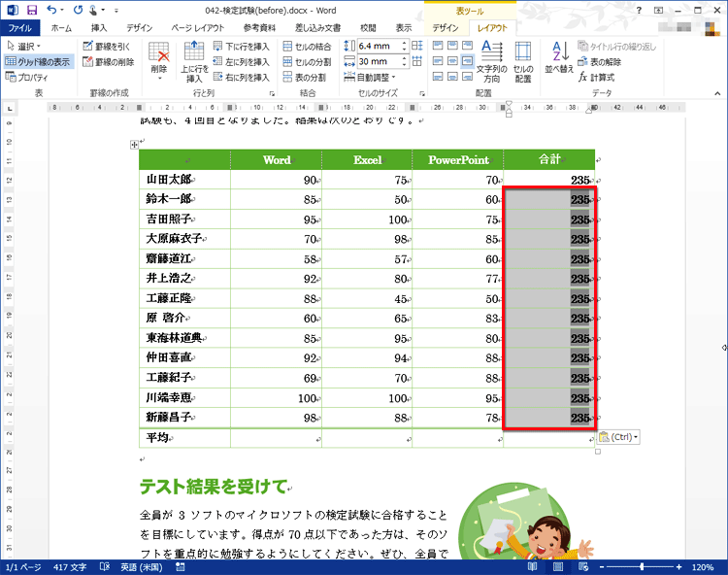Viewport: 728px width, 575px height.
Task: Click word count 417 文字
Action: (x=70, y=567)
